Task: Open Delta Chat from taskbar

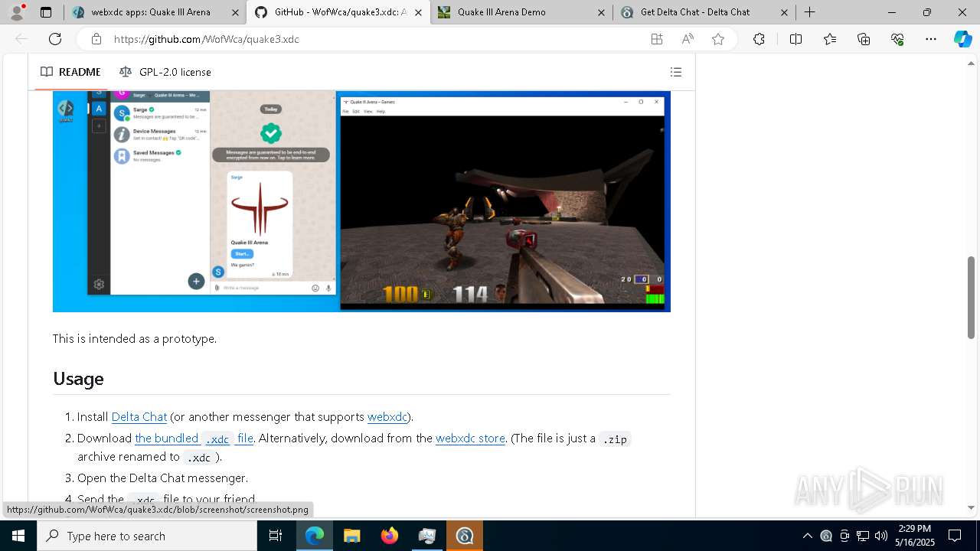Action: [465, 536]
